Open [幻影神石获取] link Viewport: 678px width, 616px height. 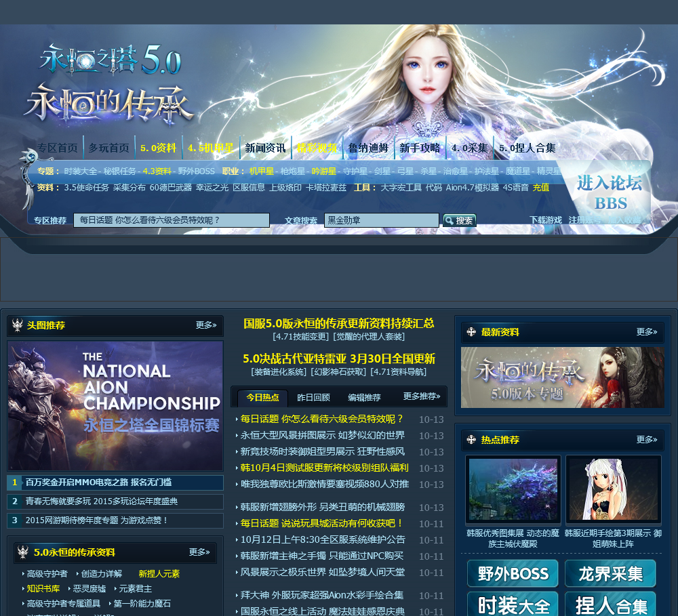(x=338, y=372)
